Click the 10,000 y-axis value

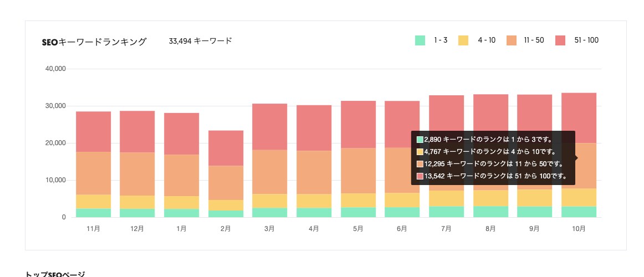55,180
